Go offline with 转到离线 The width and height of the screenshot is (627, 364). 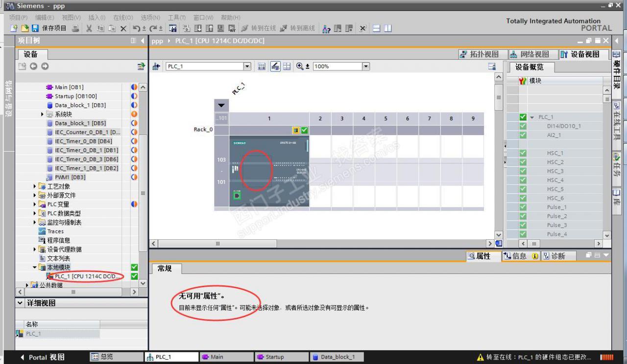pos(297,28)
